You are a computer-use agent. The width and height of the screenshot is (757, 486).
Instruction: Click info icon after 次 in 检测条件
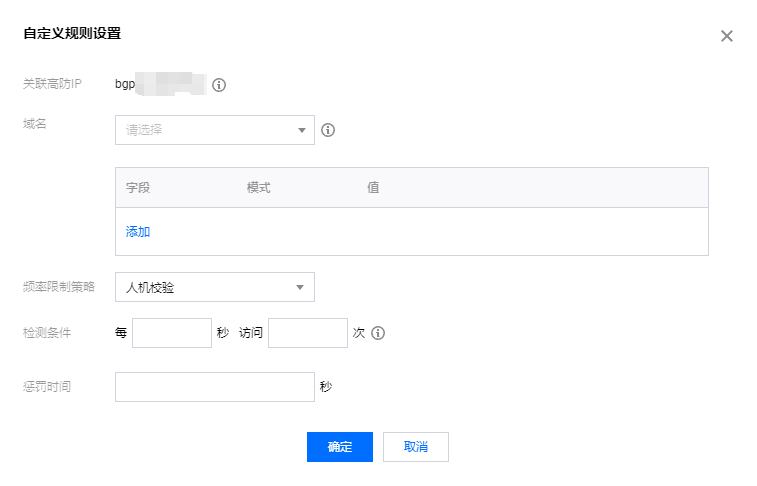click(x=378, y=333)
